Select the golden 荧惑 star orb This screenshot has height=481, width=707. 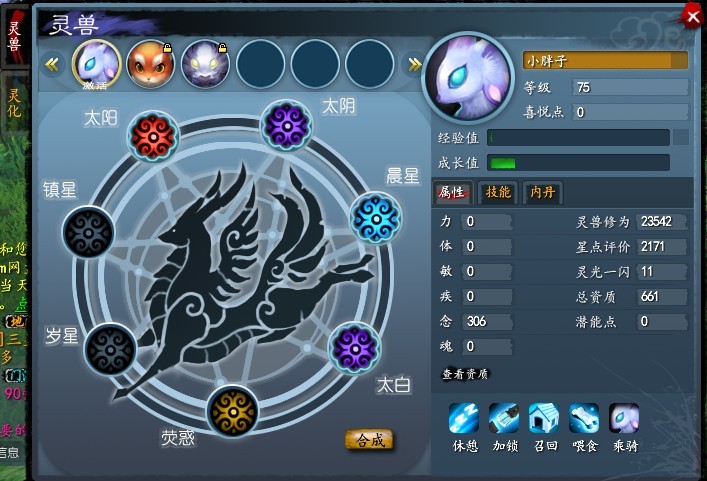coord(233,411)
